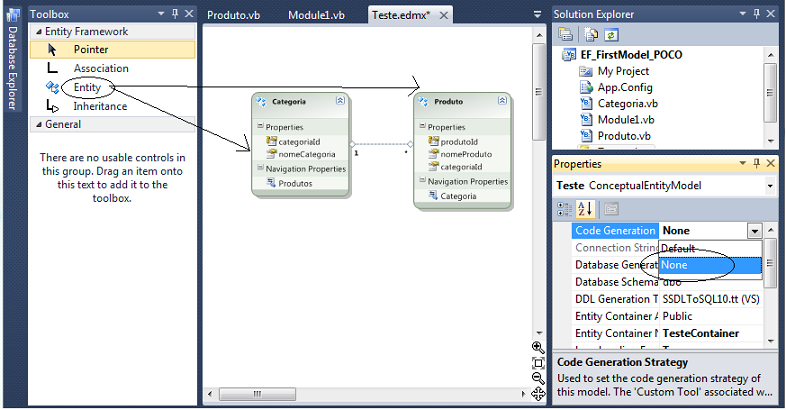The image size is (786, 410).
Task: Select the Code Generation Strategy property row
Action: pos(615,231)
